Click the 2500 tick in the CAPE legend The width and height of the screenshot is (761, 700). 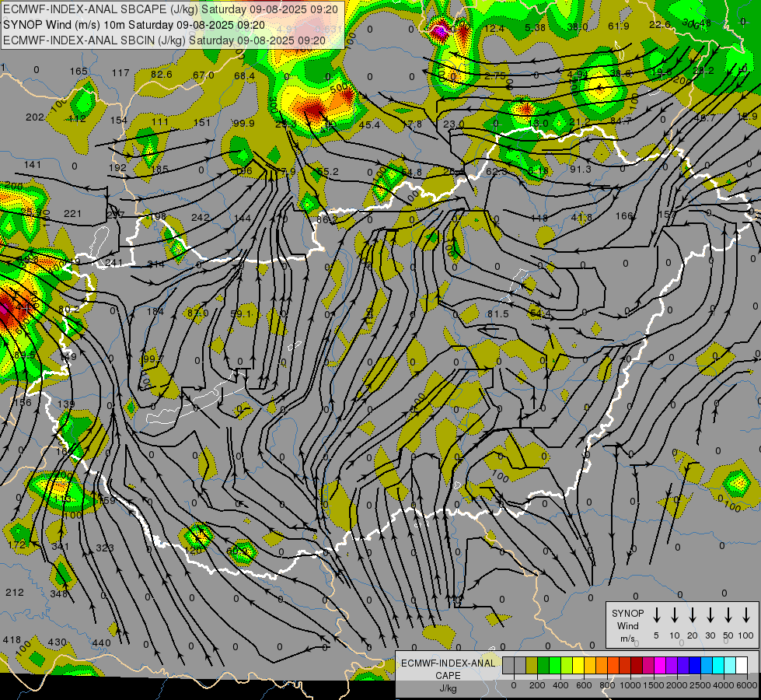700,685
